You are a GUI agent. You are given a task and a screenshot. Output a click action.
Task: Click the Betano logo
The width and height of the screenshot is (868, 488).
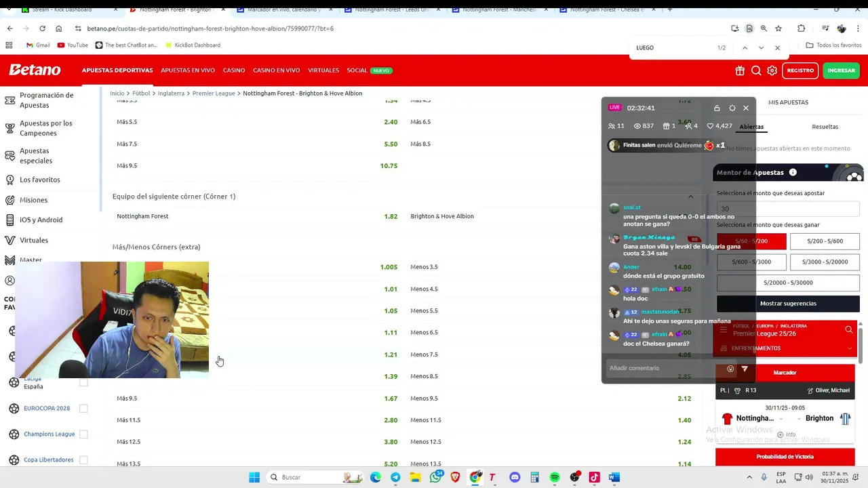pyautogui.click(x=35, y=70)
